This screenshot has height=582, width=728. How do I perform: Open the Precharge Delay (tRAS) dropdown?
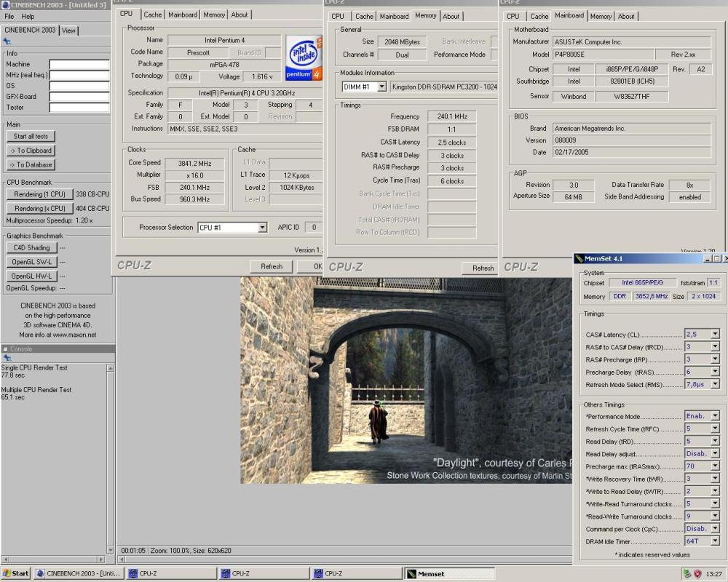pos(715,372)
